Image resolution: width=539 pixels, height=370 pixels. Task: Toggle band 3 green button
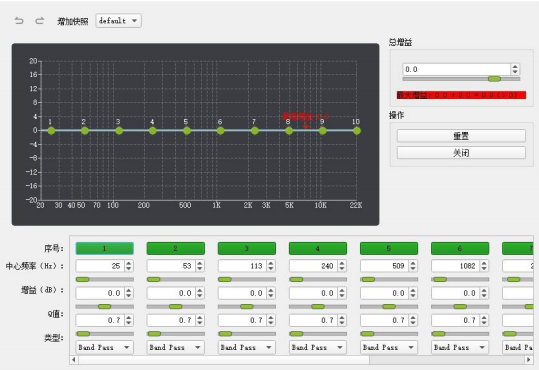tap(247, 248)
